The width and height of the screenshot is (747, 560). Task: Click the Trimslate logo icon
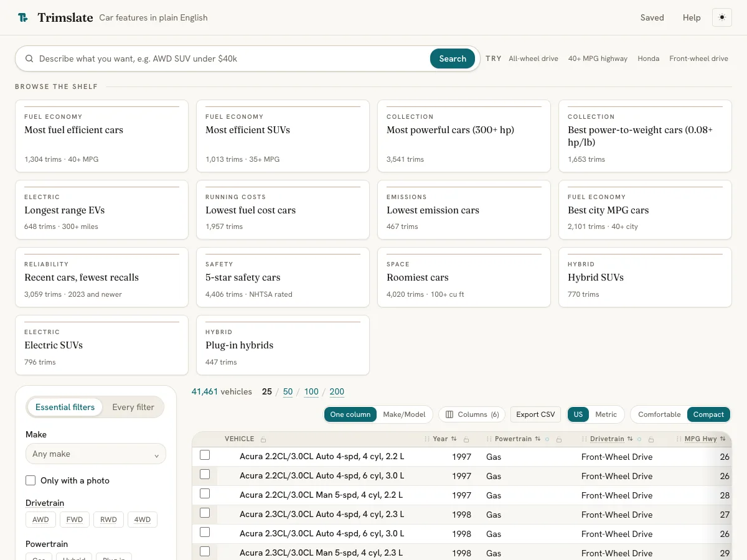click(x=23, y=17)
